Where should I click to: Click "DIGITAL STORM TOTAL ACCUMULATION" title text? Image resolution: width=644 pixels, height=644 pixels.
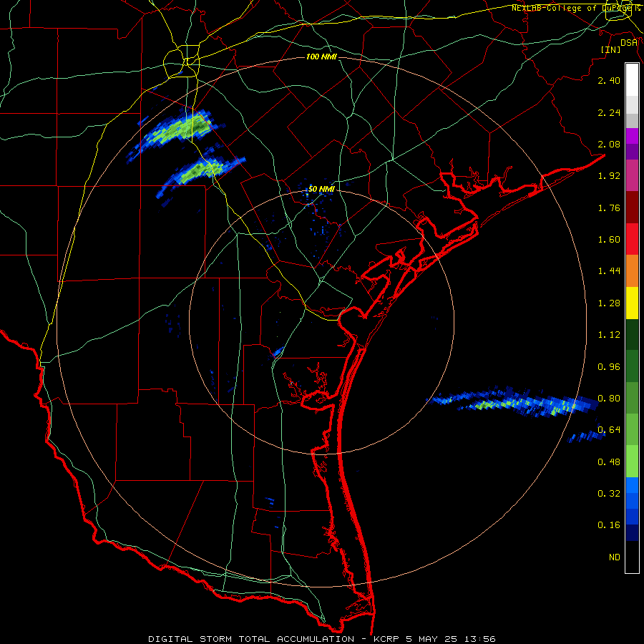coord(251,639)
